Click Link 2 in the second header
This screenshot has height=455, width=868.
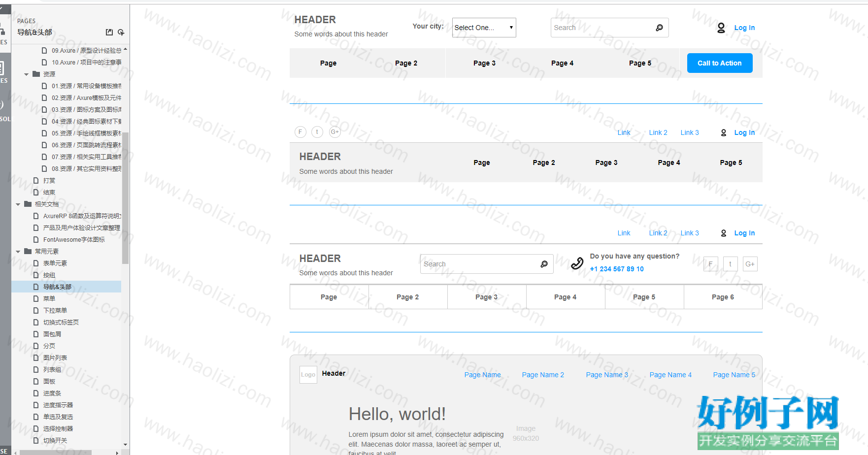658,132
